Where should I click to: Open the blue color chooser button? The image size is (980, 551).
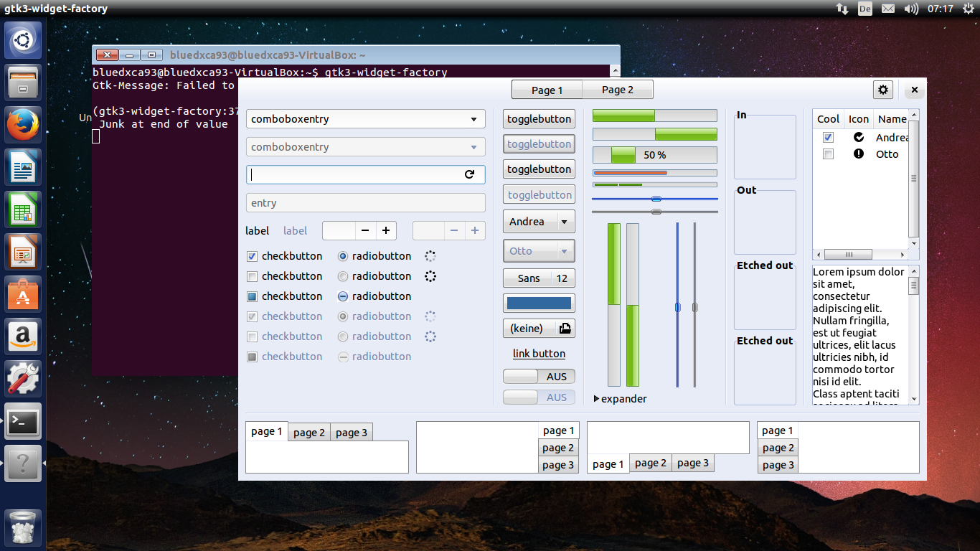pyautogui.click(x=539, y=303)
